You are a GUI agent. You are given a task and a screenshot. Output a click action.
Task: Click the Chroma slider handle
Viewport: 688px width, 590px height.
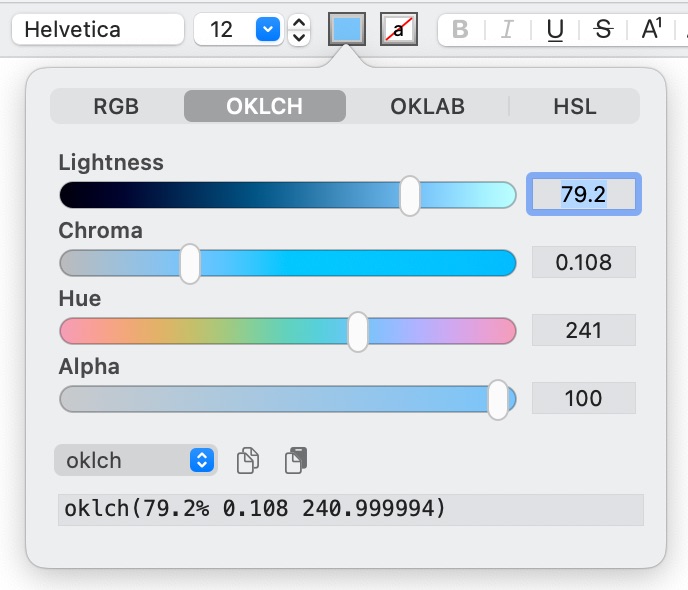pyautogui.click(x=190, y=264)
